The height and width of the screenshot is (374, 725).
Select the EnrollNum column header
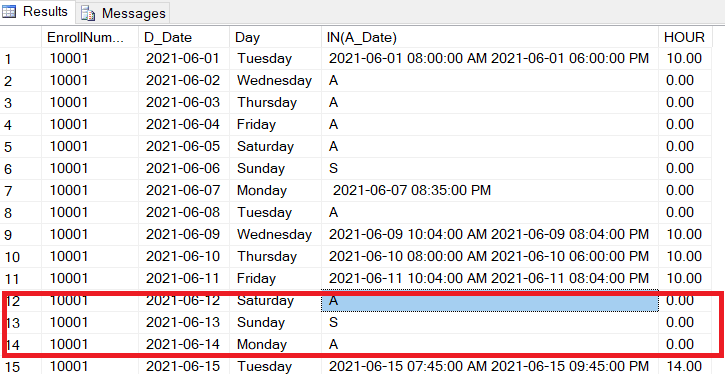(90, 37)
